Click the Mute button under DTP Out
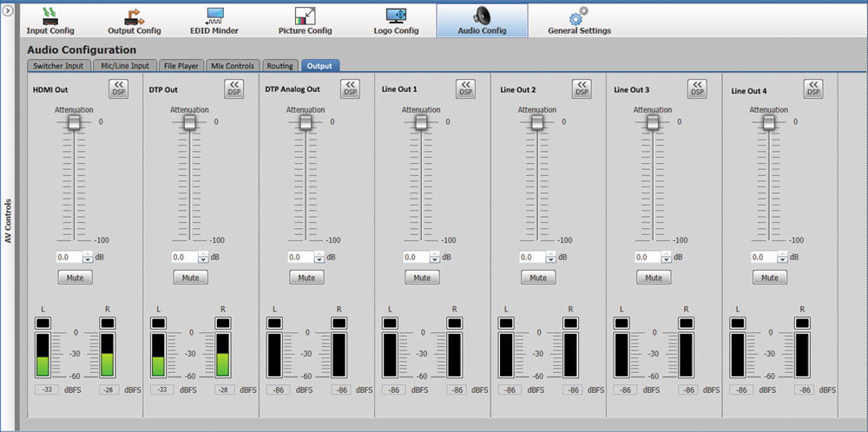The width and height of the screenshot is (868, 432). (x=190, y=278)
